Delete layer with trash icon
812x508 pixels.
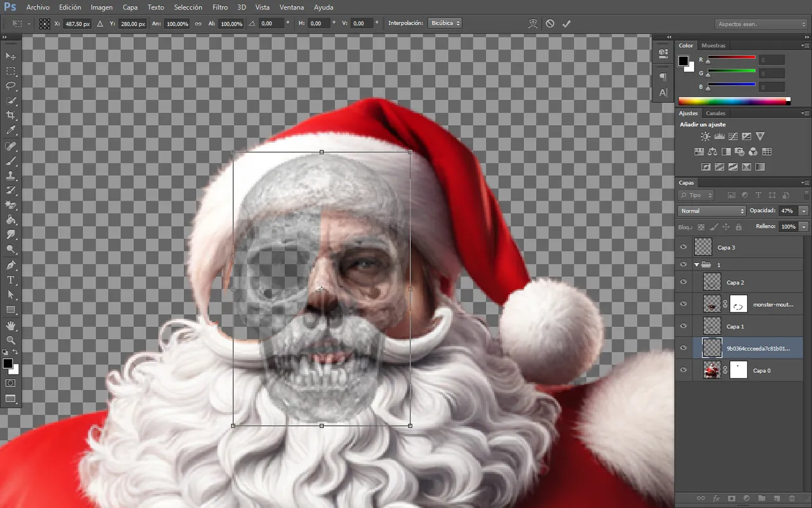792,499
